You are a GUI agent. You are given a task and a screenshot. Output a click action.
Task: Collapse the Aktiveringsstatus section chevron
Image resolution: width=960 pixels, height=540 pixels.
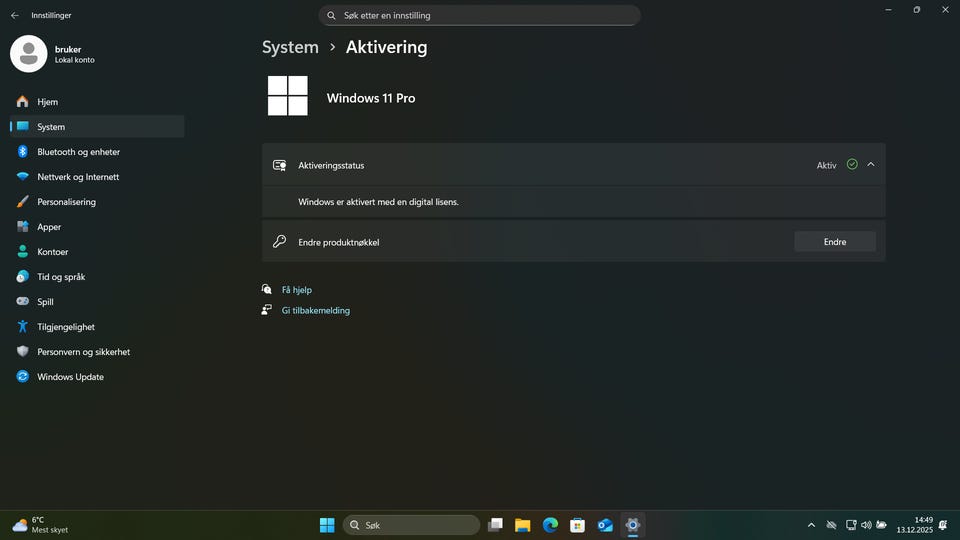871,165
